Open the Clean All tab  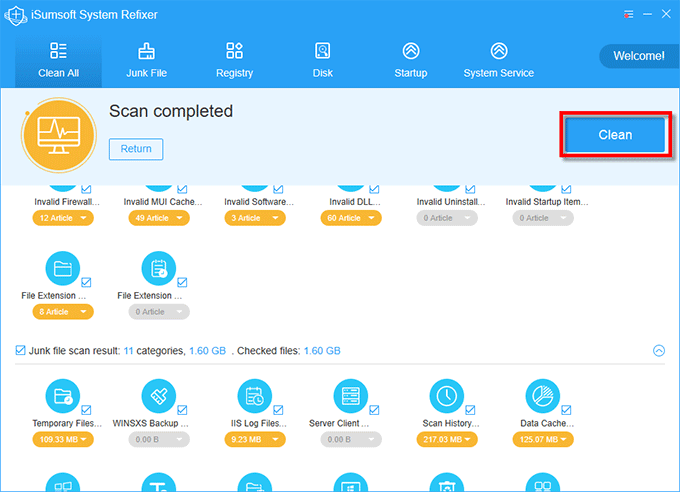pos(59,61)
